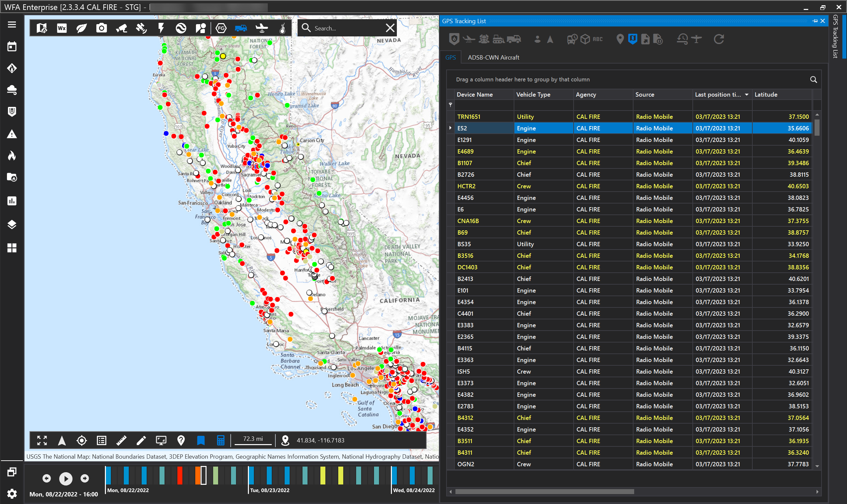Switch to ADSB-CWN Aircraft tab

tap(493, 57)
